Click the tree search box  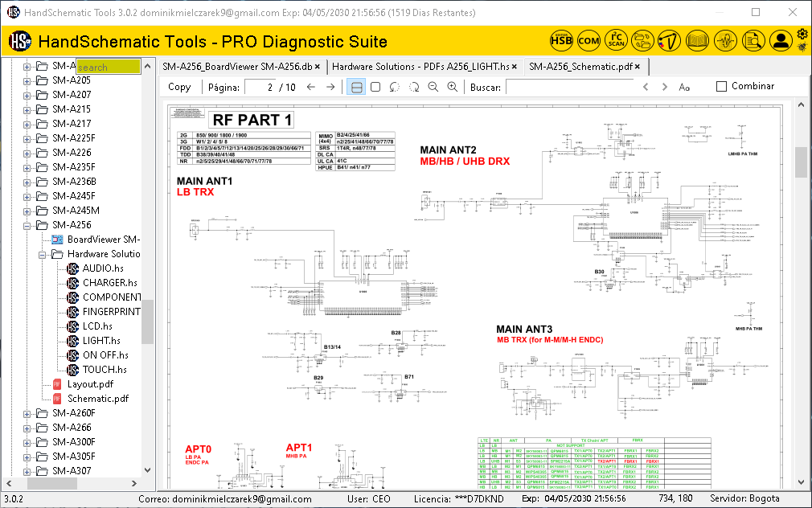(109, 67)
